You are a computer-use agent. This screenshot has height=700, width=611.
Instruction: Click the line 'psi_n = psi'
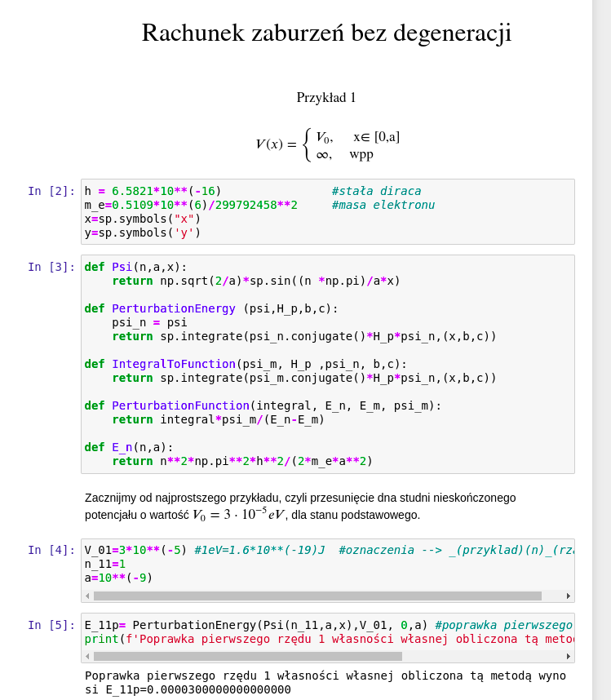tap(149, 322)
